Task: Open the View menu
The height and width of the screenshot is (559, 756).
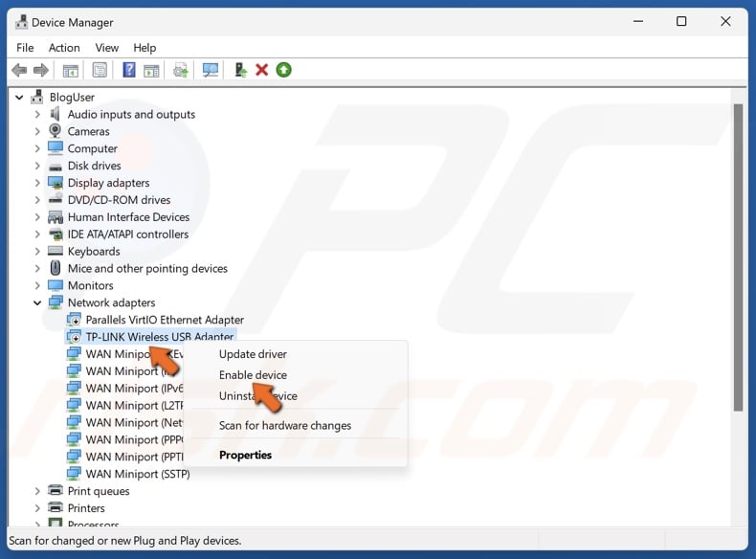Action: point(106,48)
